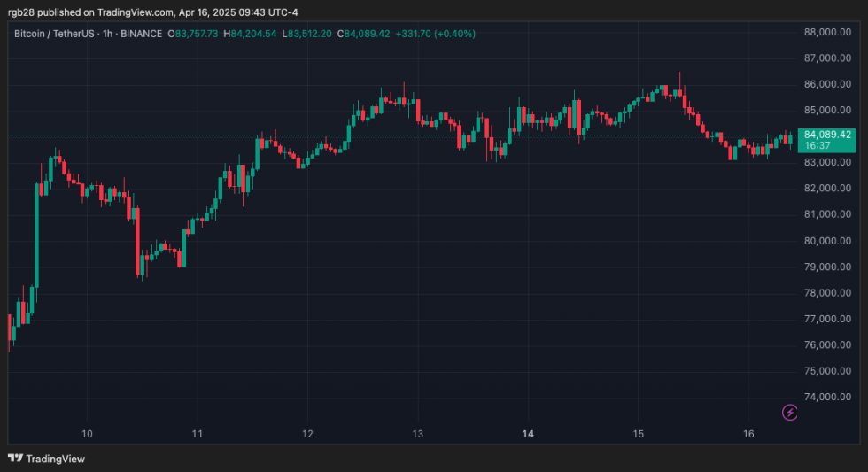Image resolution: width=868 pixels, height=472 pixels.
Task: Click the high price value 84,204.54
Action: click(255, 34)
